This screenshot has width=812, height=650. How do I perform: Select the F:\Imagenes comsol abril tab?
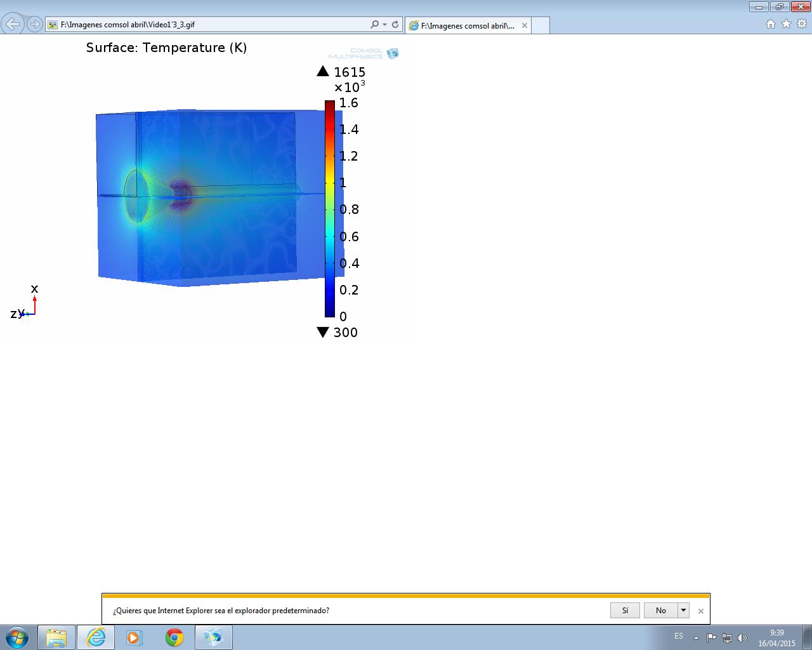(468, 26)
